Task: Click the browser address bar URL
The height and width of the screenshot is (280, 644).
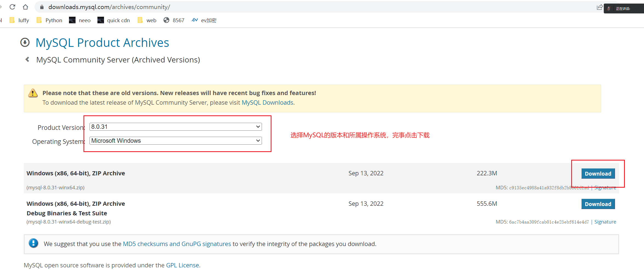Action: pos(109,7)
